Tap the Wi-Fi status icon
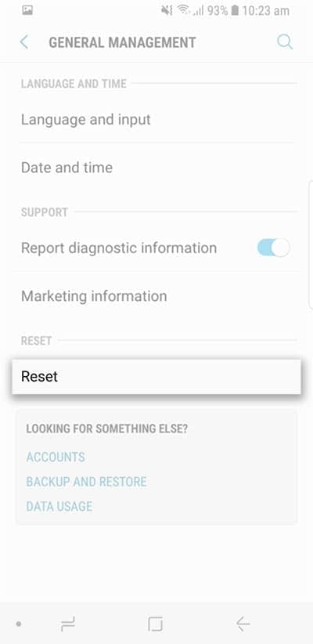The width and height of the screenshot is (313, 644). (x=183, y=11)
